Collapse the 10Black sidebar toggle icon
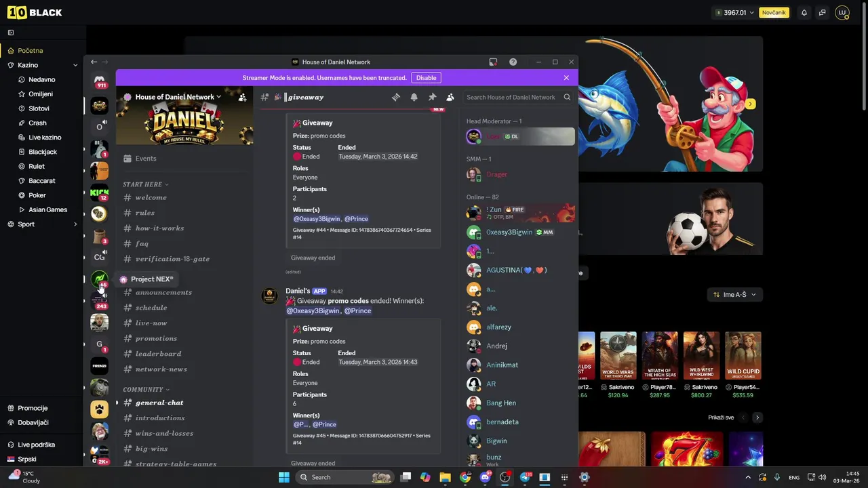868x488 pixels. tap(11, 33)
